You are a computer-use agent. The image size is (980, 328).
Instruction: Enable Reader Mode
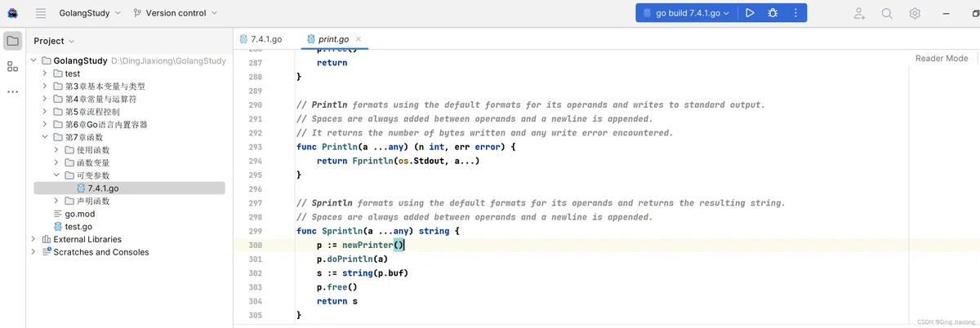[x=942, y=59]
